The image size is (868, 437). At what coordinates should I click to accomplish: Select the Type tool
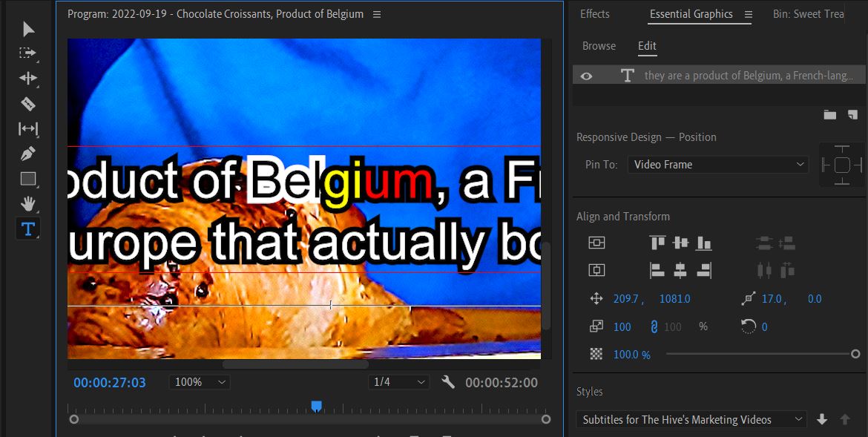click(27, 229)
